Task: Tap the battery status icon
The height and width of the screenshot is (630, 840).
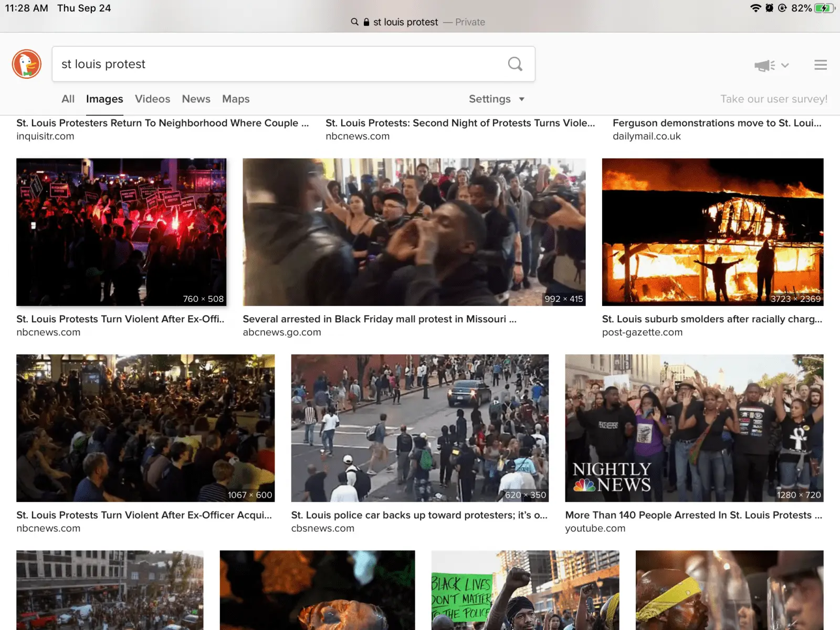Action: point(824,8)
